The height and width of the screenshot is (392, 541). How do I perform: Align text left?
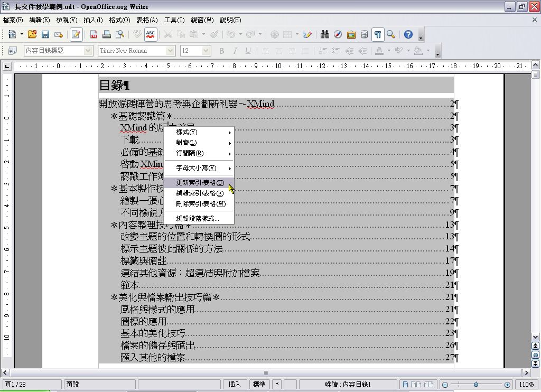[266, 51]
